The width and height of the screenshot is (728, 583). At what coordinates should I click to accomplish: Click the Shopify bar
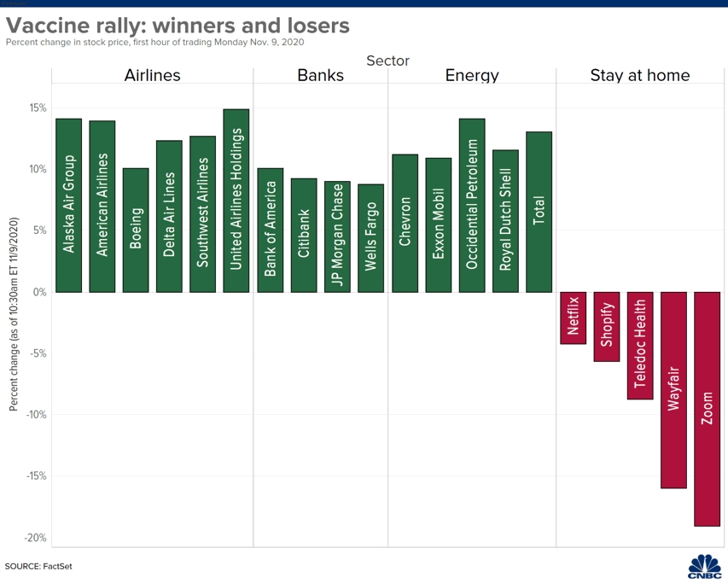pyautogui.click(x=607, y=327)
